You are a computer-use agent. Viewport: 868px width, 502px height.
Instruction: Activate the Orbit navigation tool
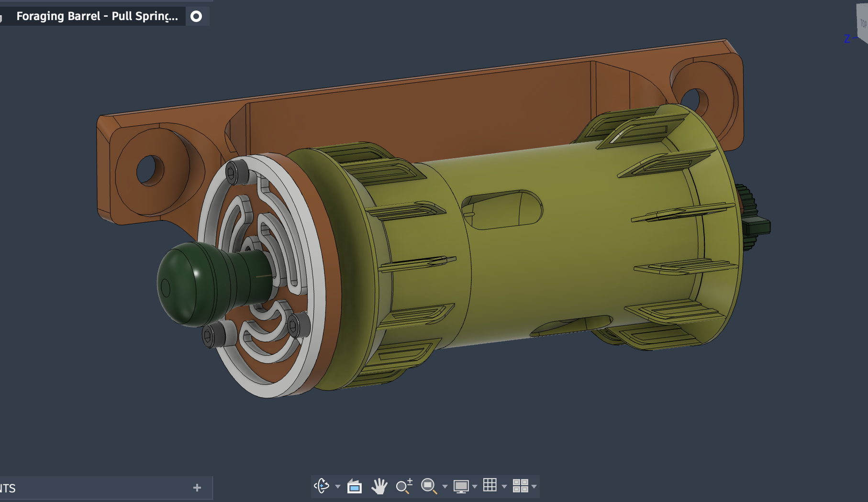(322, 486)
